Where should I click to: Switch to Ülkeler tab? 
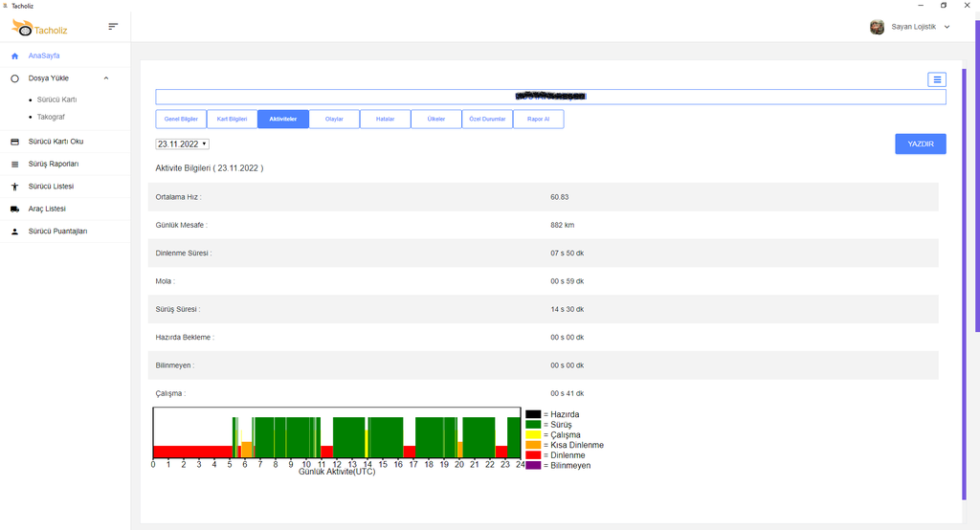click(436, 119)
